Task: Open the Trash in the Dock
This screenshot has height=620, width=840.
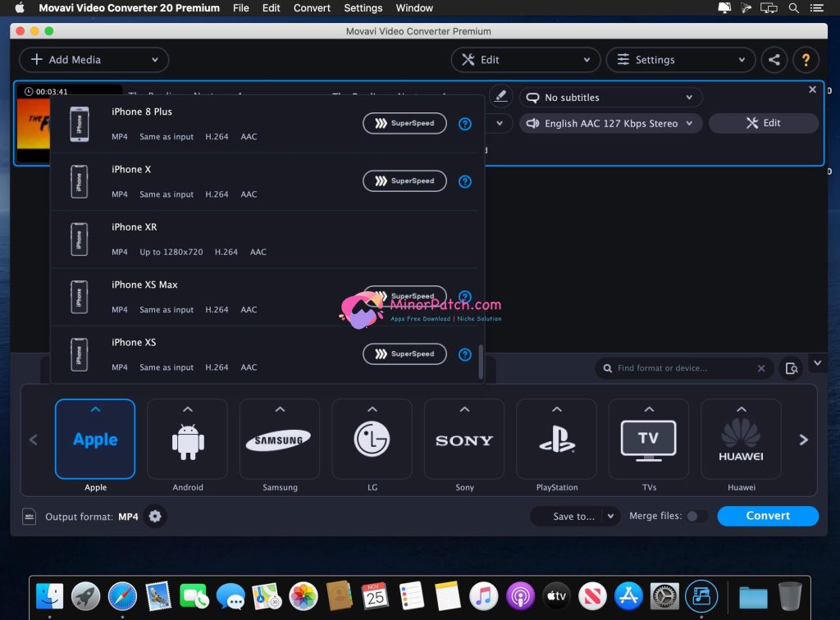Action: 790,596
